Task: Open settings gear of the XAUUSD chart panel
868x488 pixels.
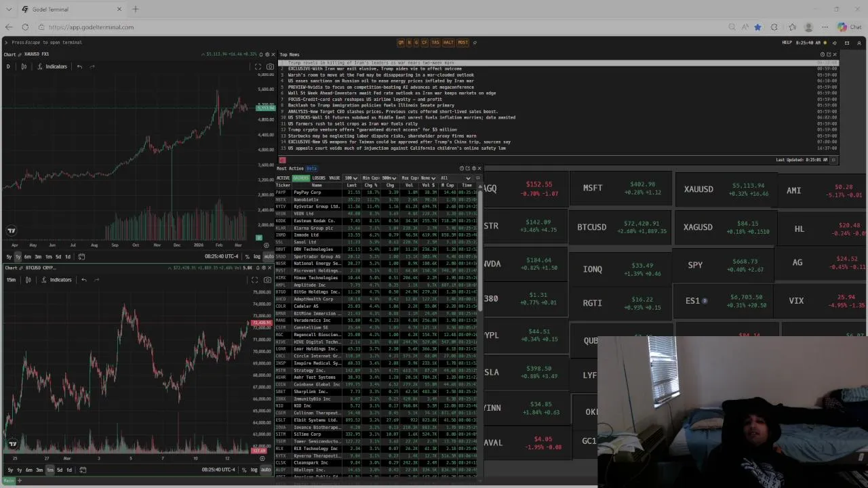Action: coord(267,54)
